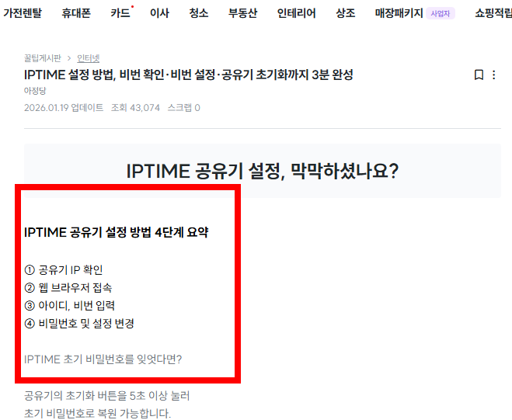
Task: Click the line 초기 비밀번호로 복원 가능합니다.
Action: pyautogui.click(x=97, y=414)
